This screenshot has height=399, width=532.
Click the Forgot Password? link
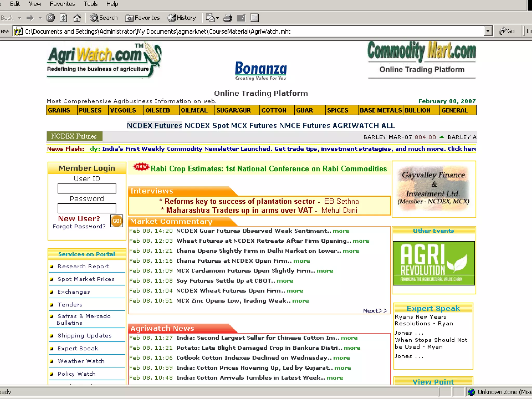coord(79,227)
